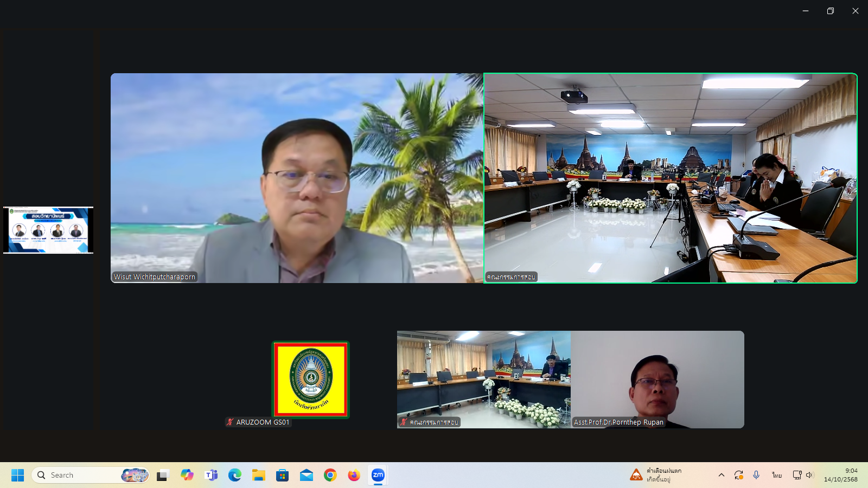Click the muted mic icon on ARUZOOM GS01
The image size is (868, 488).
[x=230, y=422]
